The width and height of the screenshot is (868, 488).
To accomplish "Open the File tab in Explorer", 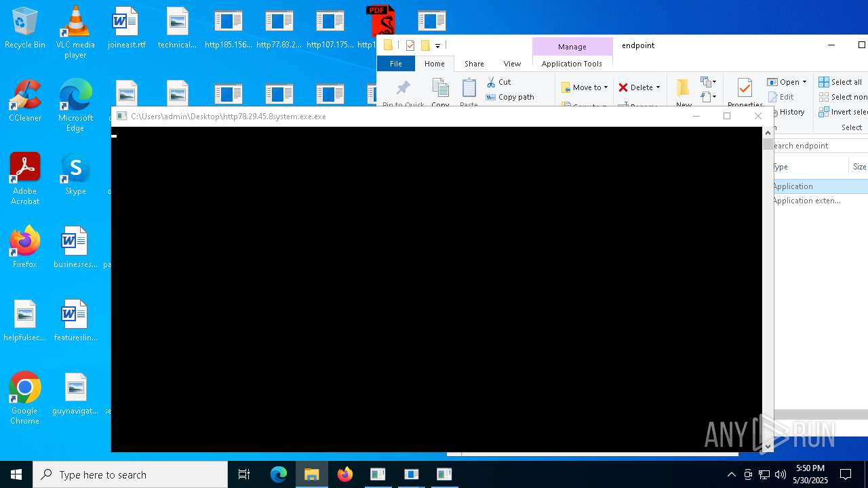I will 395,64.
